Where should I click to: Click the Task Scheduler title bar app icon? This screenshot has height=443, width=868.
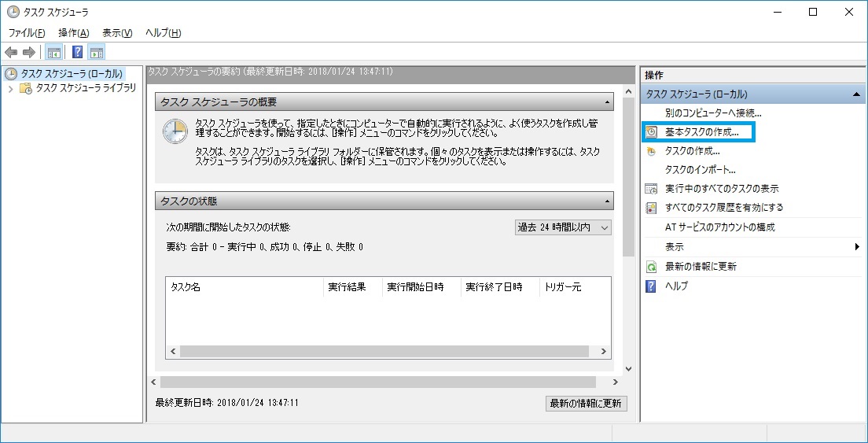point(13,12)
